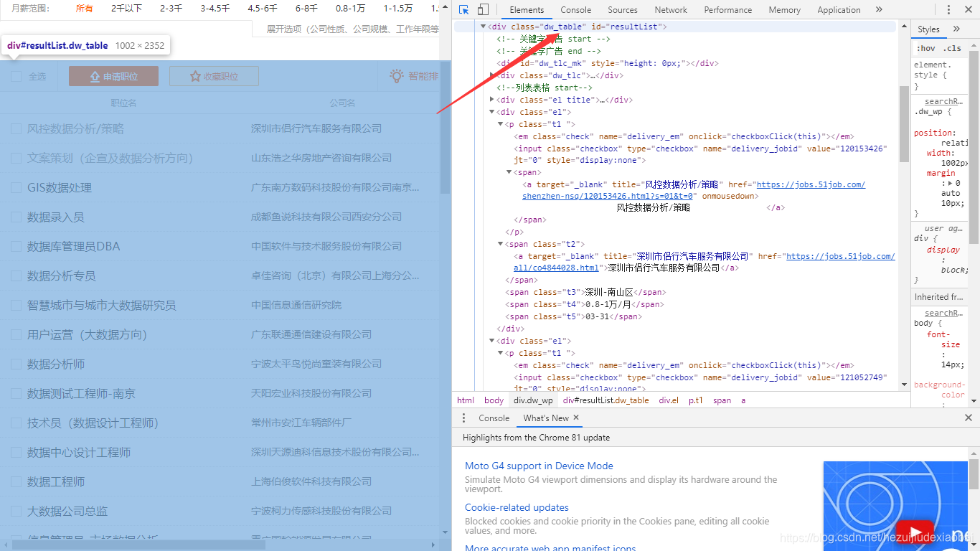980x551 pixels.
Task: Open the Network tab
Action: [x=671, y=10]
